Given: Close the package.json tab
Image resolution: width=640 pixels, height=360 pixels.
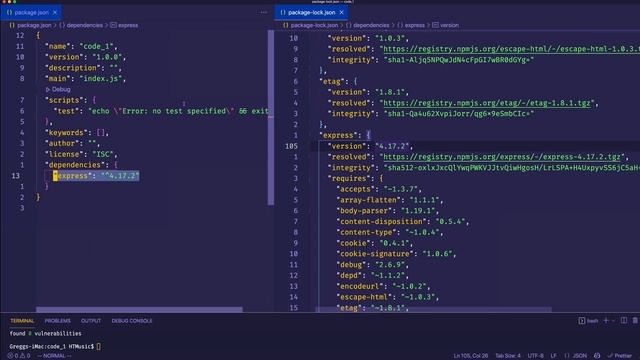Looking at the screenshot, I should click(55, 13).
